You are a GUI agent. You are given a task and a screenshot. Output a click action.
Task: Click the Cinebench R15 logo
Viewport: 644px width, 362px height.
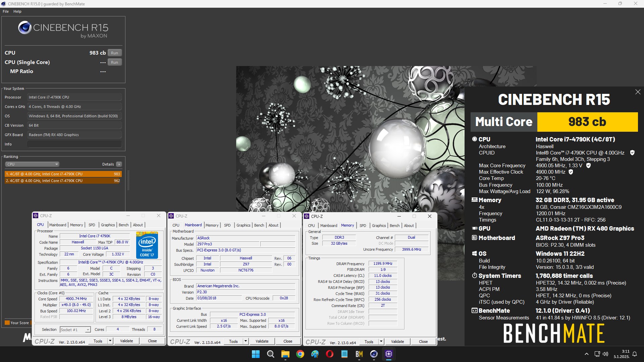point(63,29)
